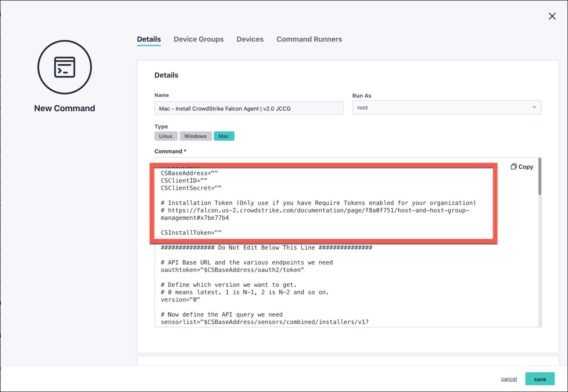
Task: Save the new command
Action: (x=540, y=379)
